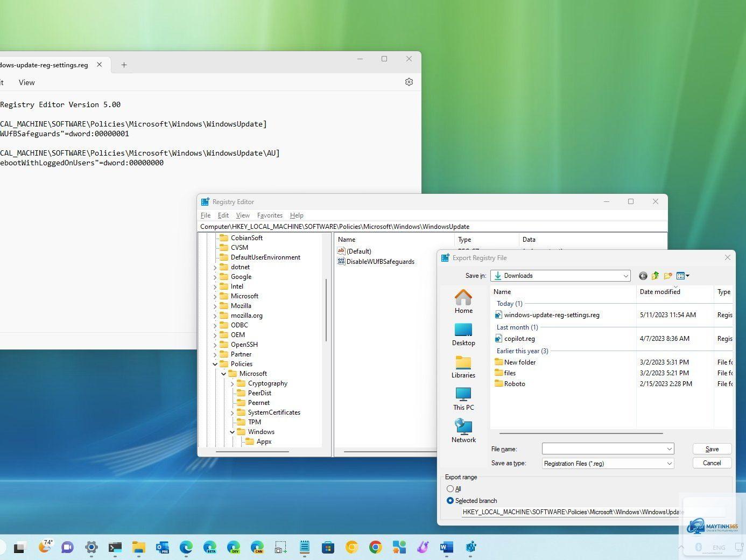This screenshot has height=560, width=746.
Task: Open the Edit menu in Registry Editor
Action: (223, 215)
